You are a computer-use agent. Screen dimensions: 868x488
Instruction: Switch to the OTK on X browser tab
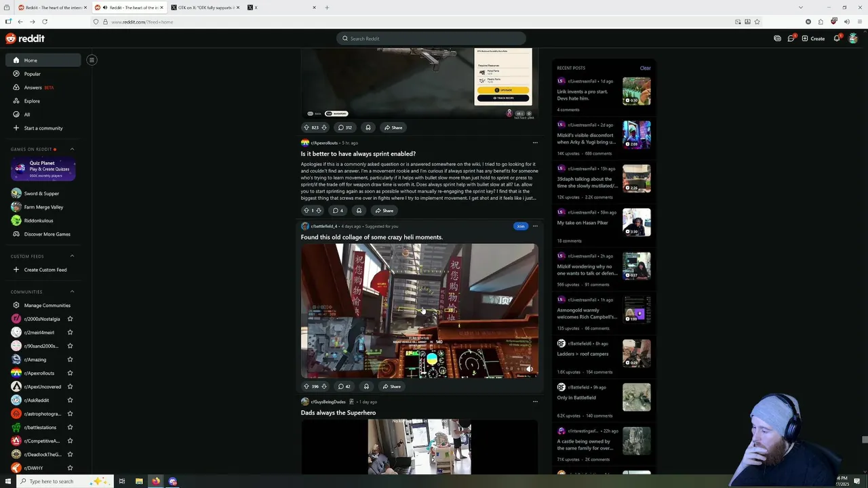click(205, 7)
